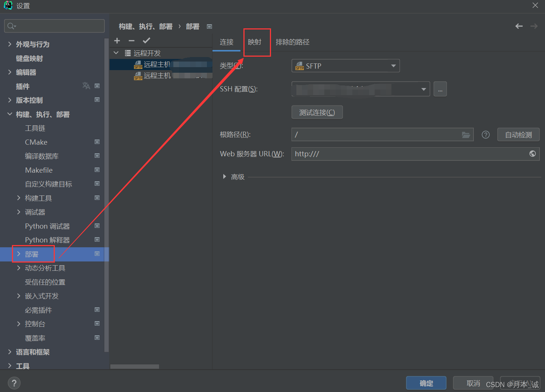Click project-level icon beside 必需插件
The width and height of the screenshot is (545, 392).
[x=97, y=310]
